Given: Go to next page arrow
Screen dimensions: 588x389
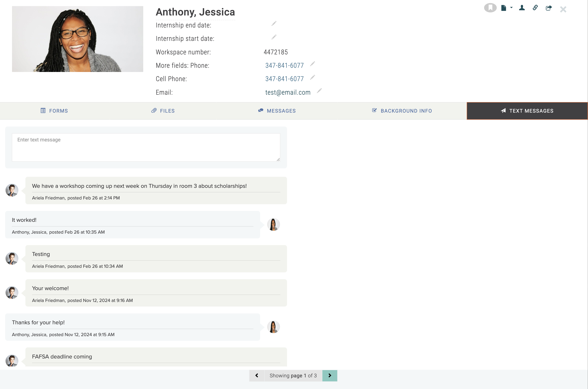Looking at the screenshot, I should point(330,376).
